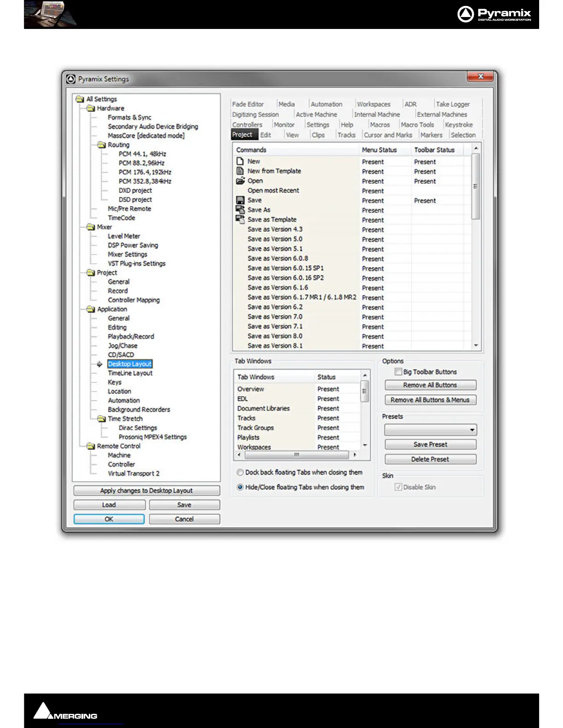Image resolution: width=563 pixels, height=728 pixels.
Task: Click Apply changes to Desktop Layout
Action: pos(146,490)
